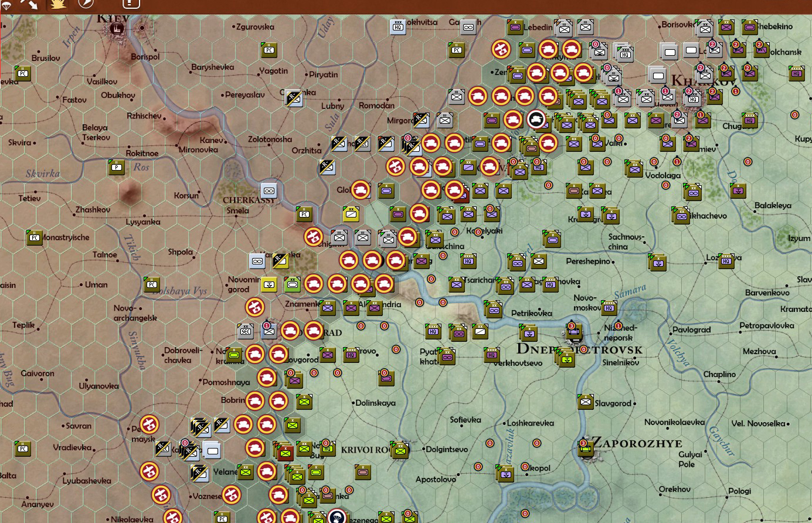Select the aircraft marker above Pervomaysk
This screenshot has width=812, height=523.
coord(150,424)
